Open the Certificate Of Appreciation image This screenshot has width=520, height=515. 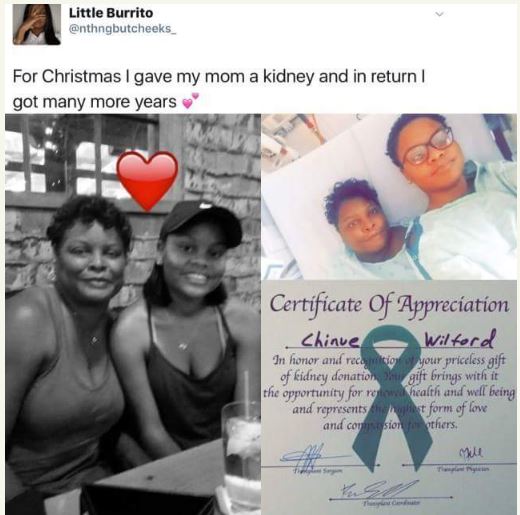(389, 397)
